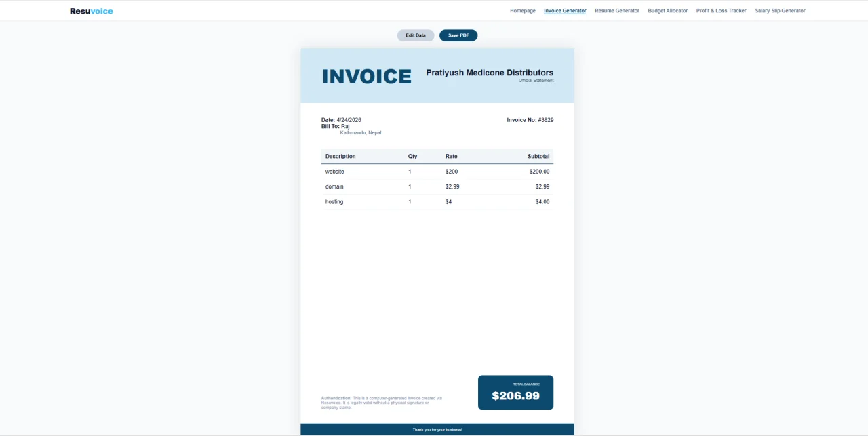Click the Subtotal column header

539,157
